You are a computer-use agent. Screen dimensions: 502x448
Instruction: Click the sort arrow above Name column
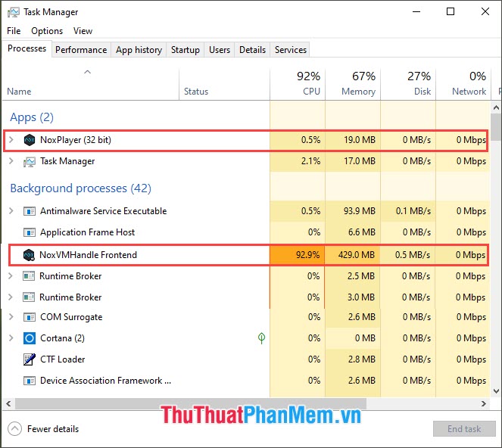[x=87, y=72]
